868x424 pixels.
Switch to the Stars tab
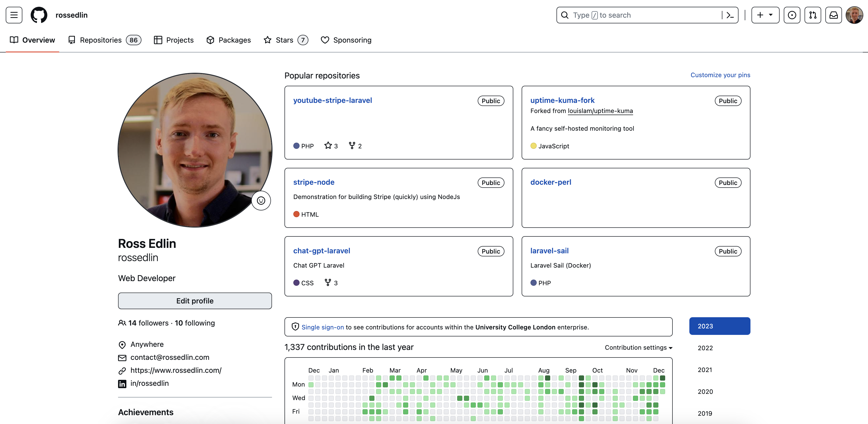pyautogui.click(x=286, y=40)
